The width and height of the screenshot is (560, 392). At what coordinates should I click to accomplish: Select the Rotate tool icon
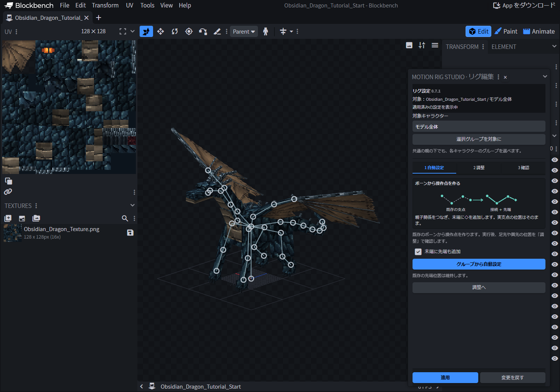point(175,31)
